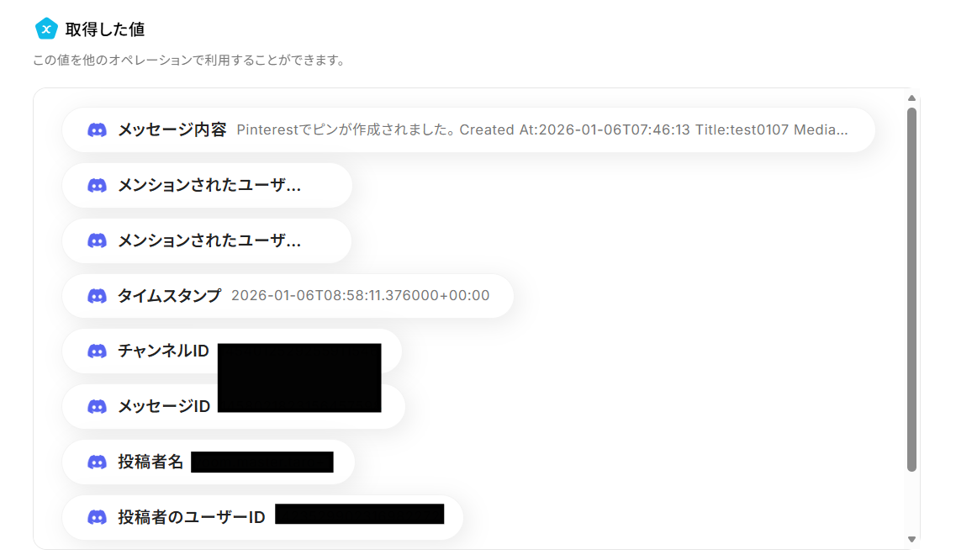Viewport: 956px width, 560px height.
Task: Click the vertical scrollbar thumb
Action: point(911,290)
